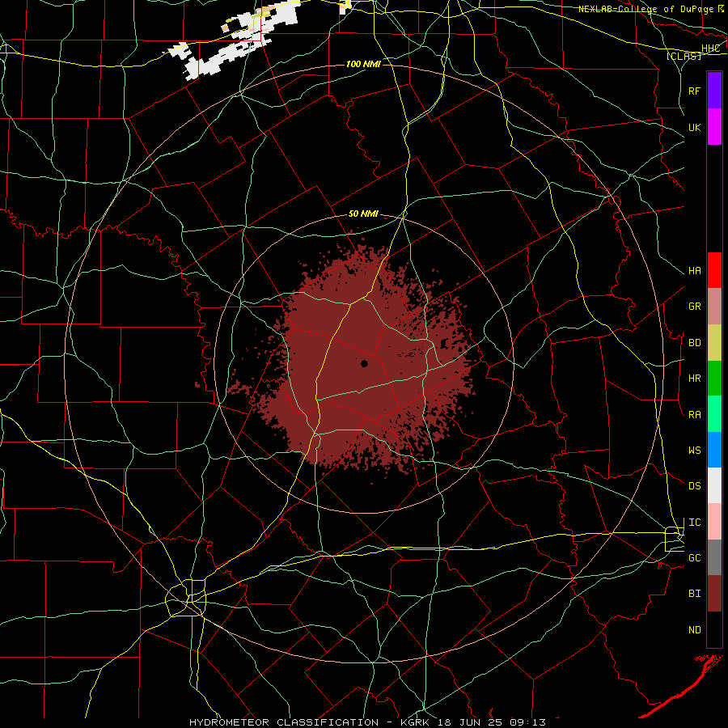The image size is (728, 728).
Task: Click the UK magenta legend swatch
Action: click(x=714, y=127)
